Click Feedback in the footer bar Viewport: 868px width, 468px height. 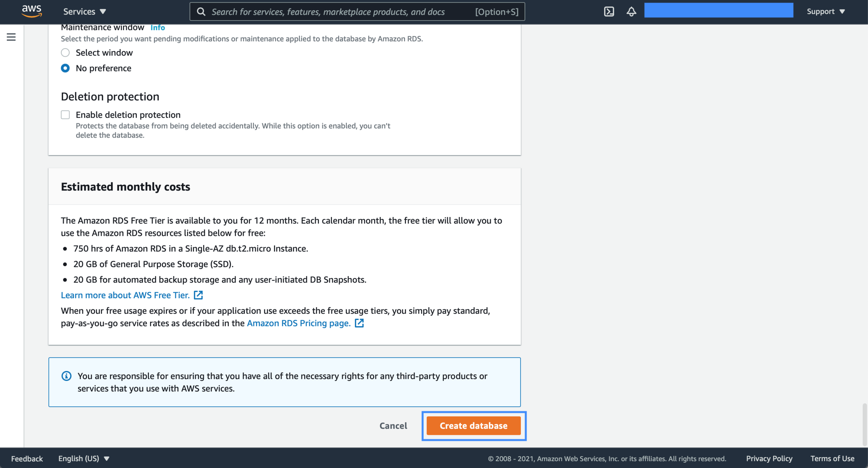(26, 458)
